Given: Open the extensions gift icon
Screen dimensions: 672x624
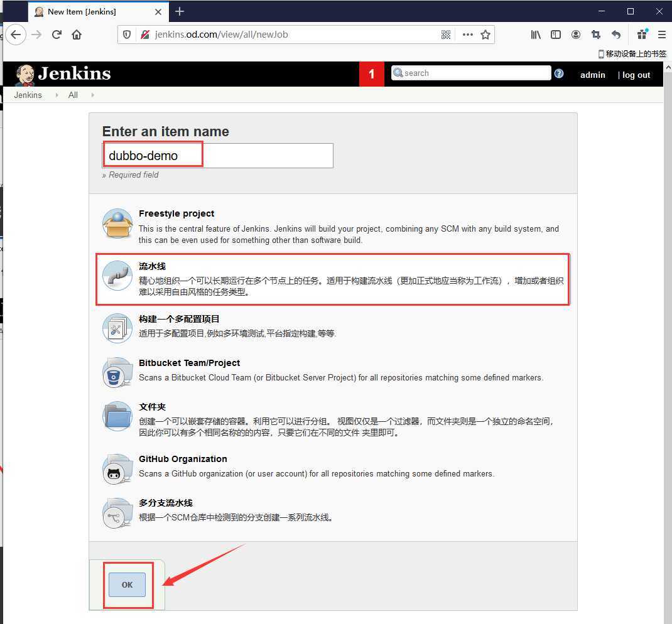Looking at the screenshot, I should (642, 35).
